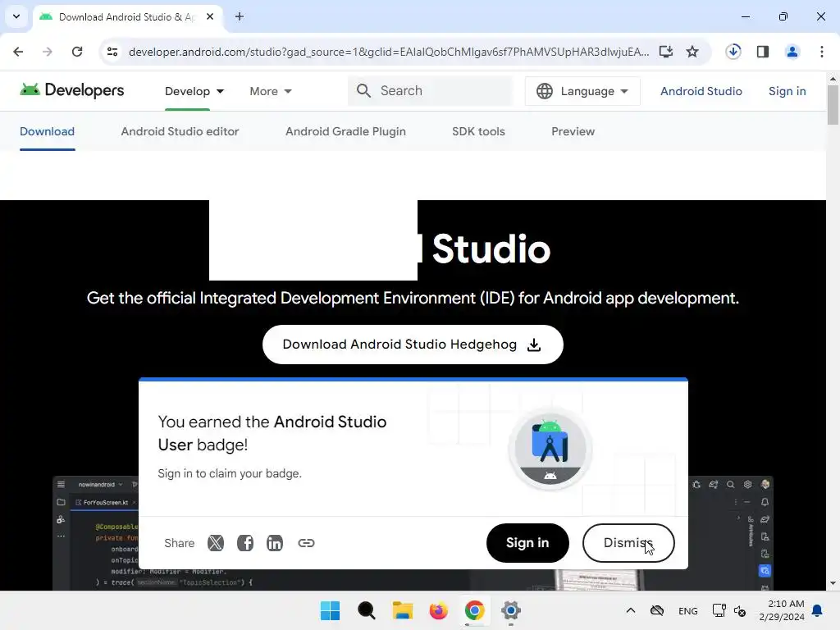Open the tab search dropdown

click(x=16, y=16)
